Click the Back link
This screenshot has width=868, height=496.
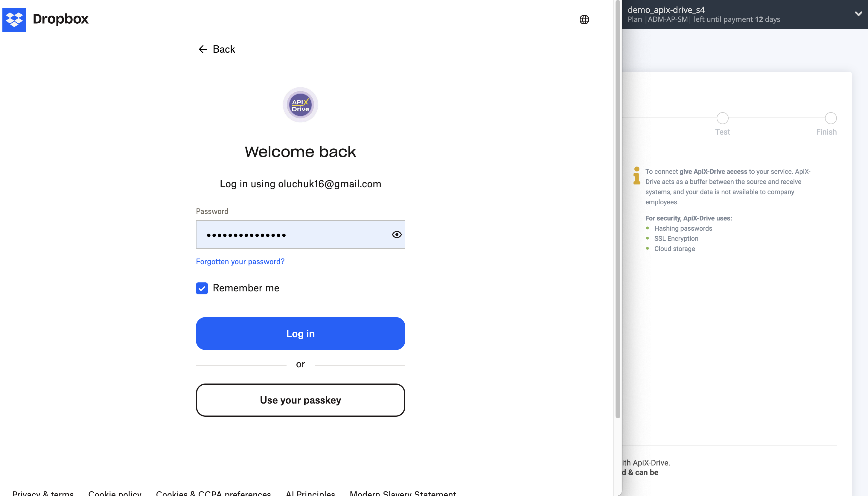(x=224, y=49)
